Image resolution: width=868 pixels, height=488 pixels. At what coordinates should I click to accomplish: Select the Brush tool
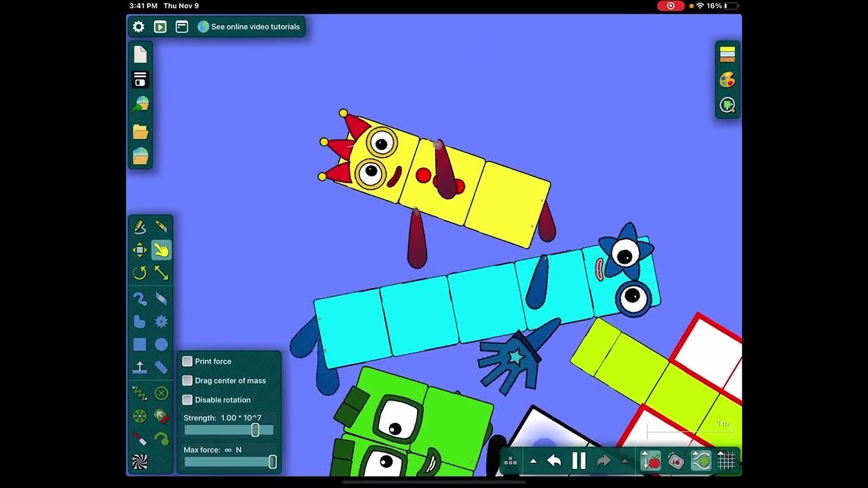140,299
